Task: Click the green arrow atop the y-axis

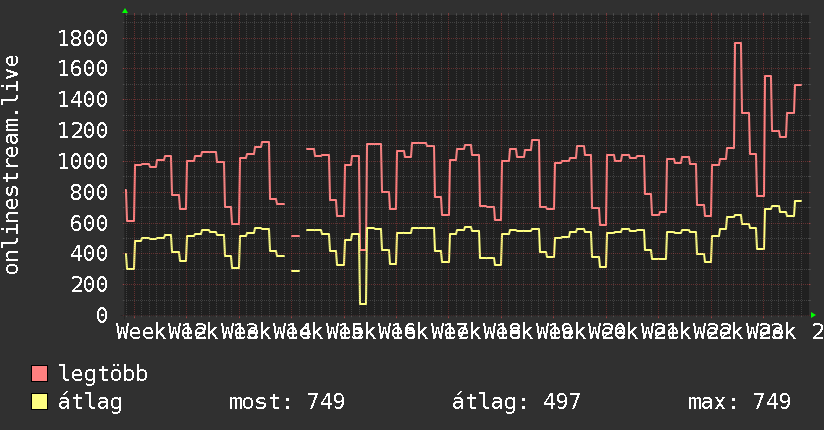Action: (x=125, y=11)
